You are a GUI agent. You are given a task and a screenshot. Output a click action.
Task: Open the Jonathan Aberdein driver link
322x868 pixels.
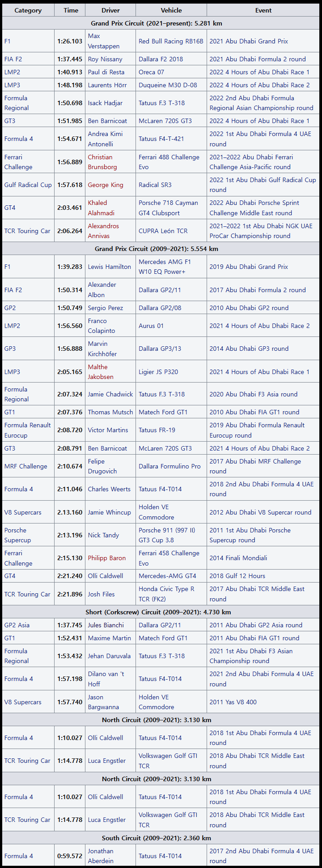pos(101,856)
